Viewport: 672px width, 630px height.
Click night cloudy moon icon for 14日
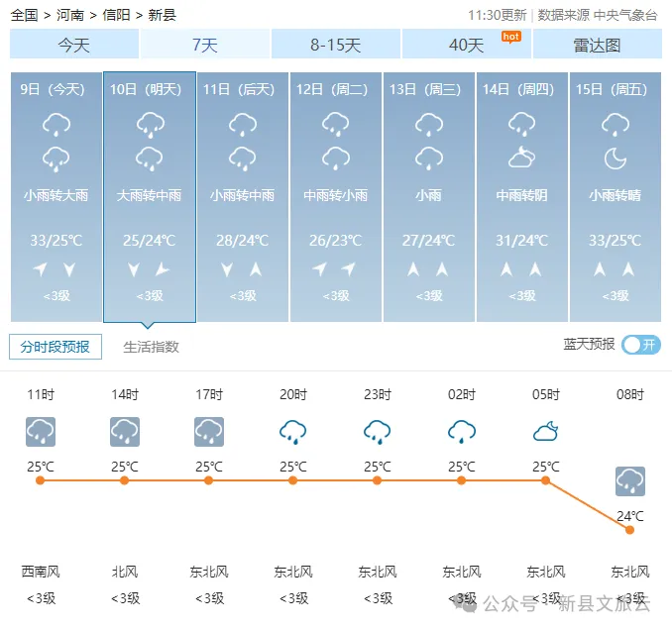click(522, 157)
